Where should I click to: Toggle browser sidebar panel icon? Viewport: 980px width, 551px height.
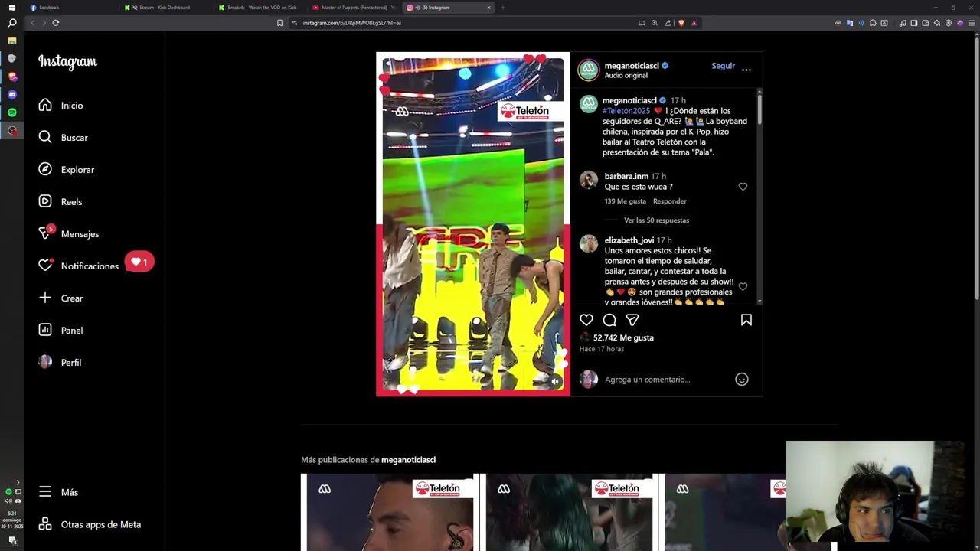(x=913, y=23)
